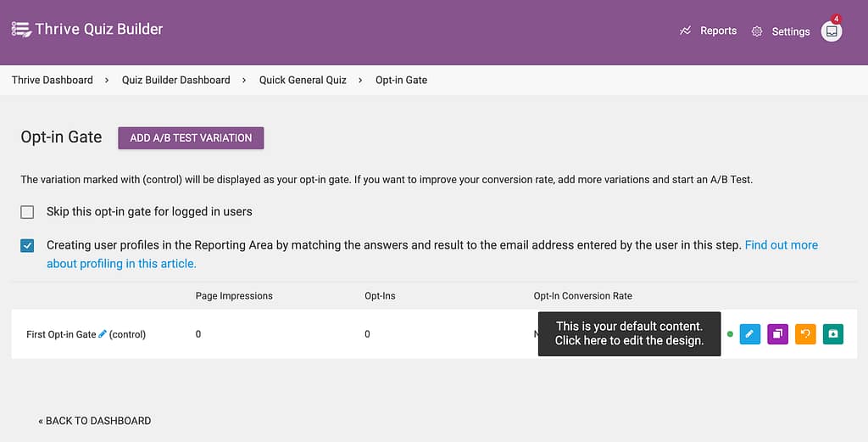Click the Page Impressions column header
Screen dimensions: 868x442
coord(234,296)
